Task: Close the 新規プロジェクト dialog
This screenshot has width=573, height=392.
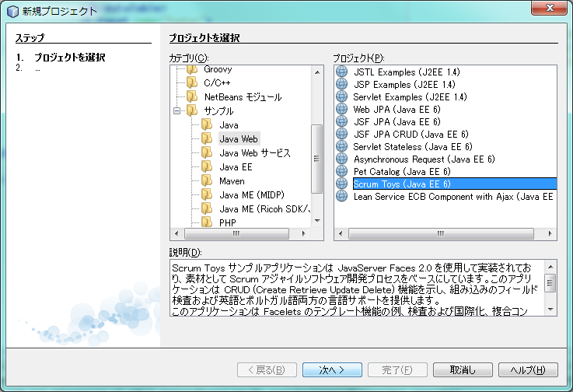Action: pos(550,8)
